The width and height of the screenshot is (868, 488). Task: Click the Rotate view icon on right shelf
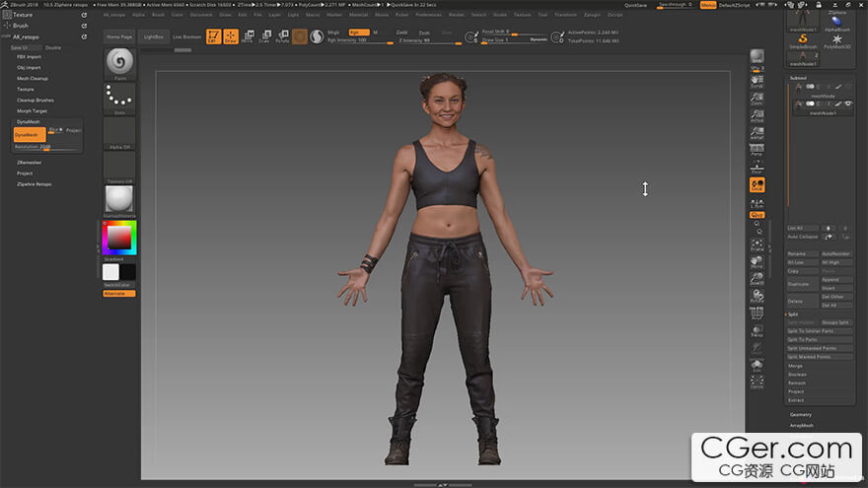757,296
